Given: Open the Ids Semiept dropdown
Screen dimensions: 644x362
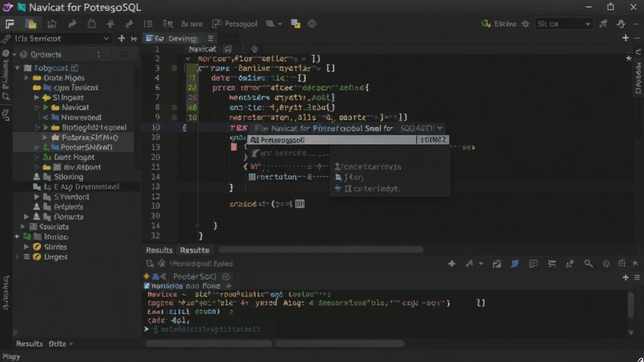Looking at the screenshot, I should pyautogui.click(x=61, y=38).
